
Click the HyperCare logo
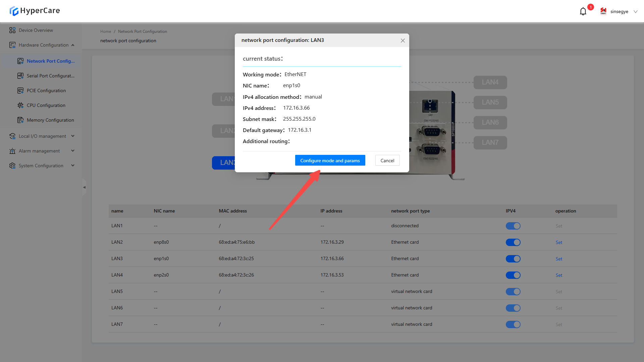pos(35,11)
